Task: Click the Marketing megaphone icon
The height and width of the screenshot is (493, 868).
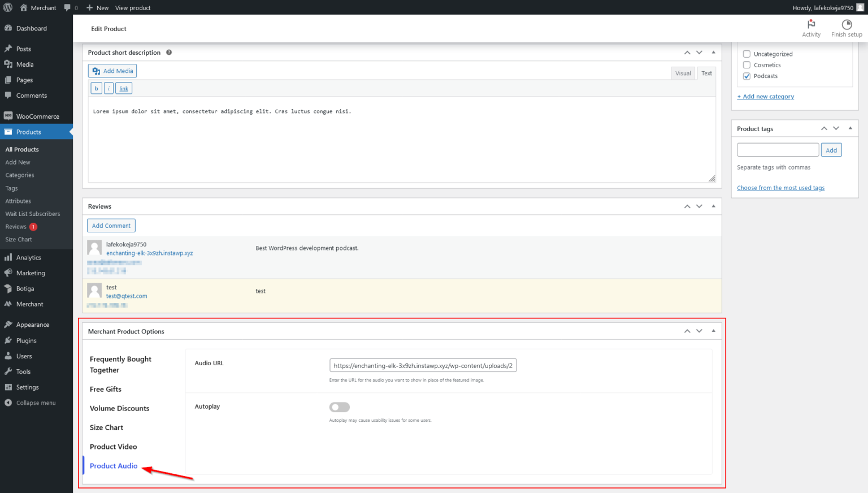Action: [x=8, y=273]
